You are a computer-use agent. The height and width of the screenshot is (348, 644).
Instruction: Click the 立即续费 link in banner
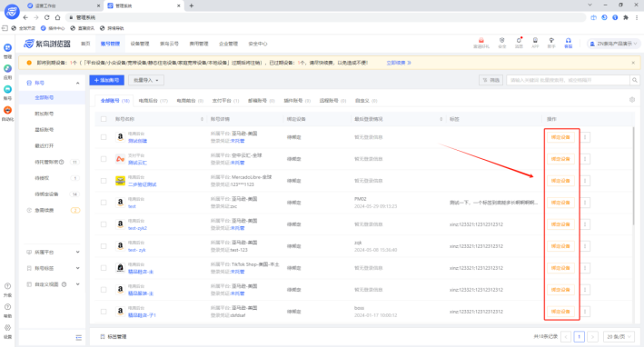pos(399,63)
